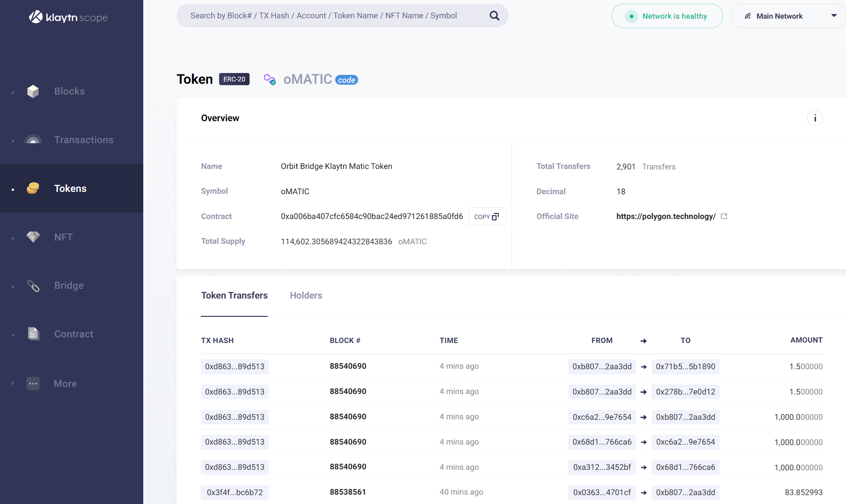
Task: Click the Klaytnscope logo
Action: pos(68,17)
